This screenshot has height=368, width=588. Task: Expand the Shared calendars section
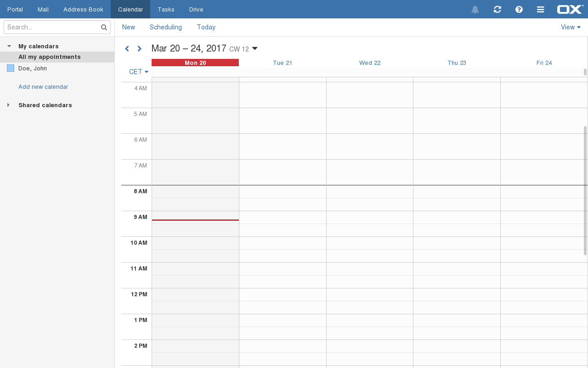pos(8,105)
